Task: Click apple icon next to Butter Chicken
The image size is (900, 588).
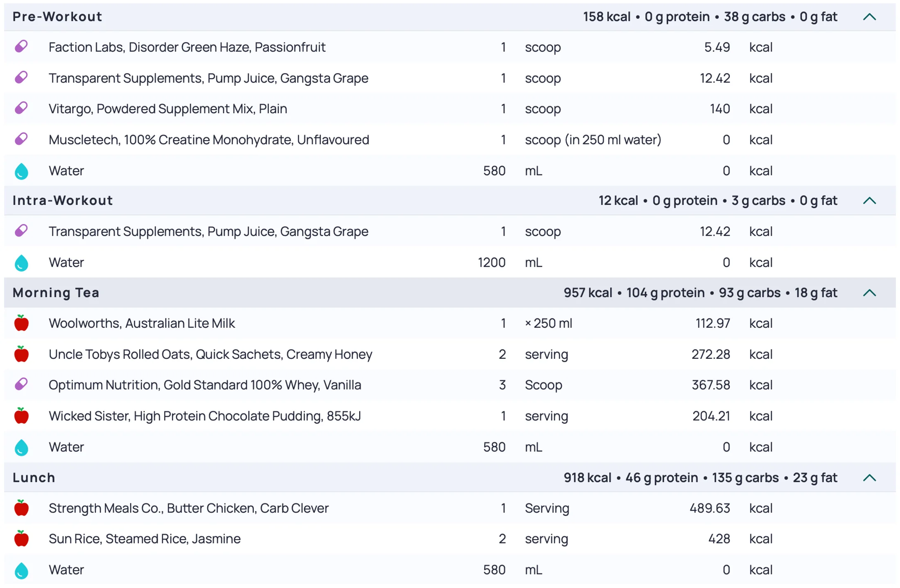Action: click(21, 508)
